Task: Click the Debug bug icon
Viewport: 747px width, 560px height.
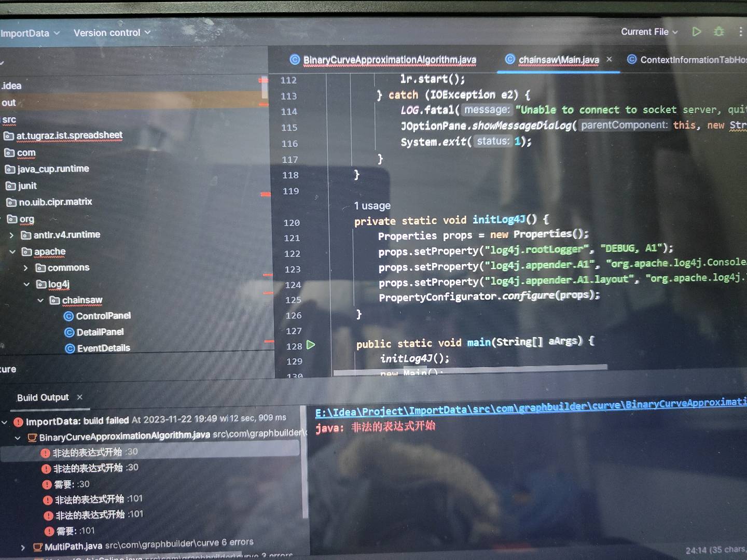Action: (x=719, y=32)
